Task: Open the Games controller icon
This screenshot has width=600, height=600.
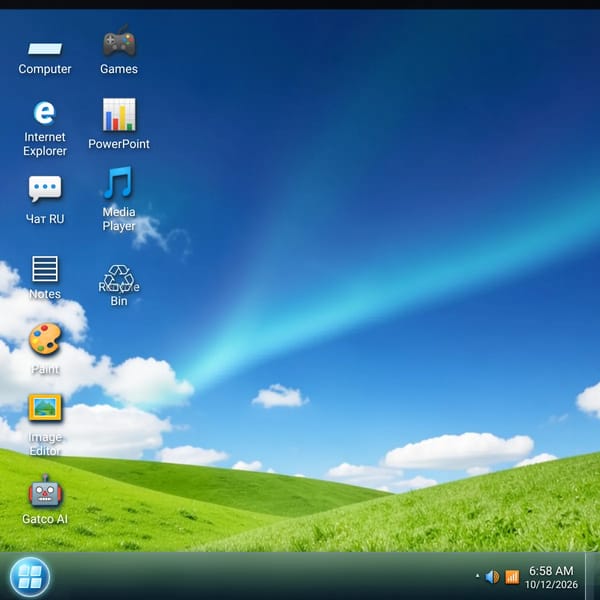Action: tap(119, 41)
